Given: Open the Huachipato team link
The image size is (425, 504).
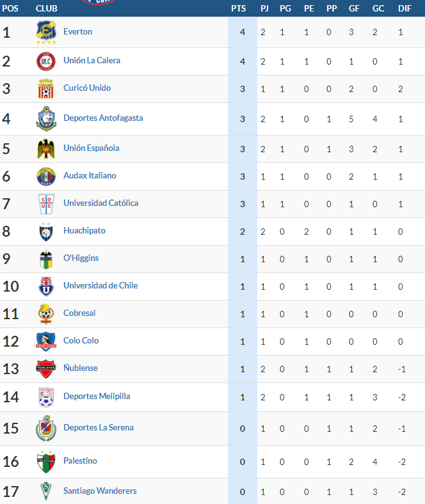Looking at the screenshot, I should pos(84,231).
